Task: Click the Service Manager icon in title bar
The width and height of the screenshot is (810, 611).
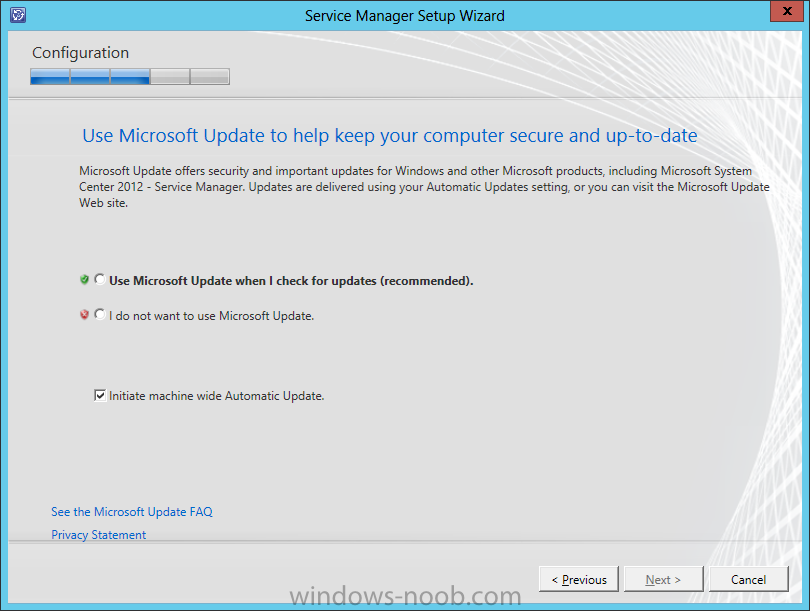Action: tap(18, 15)
